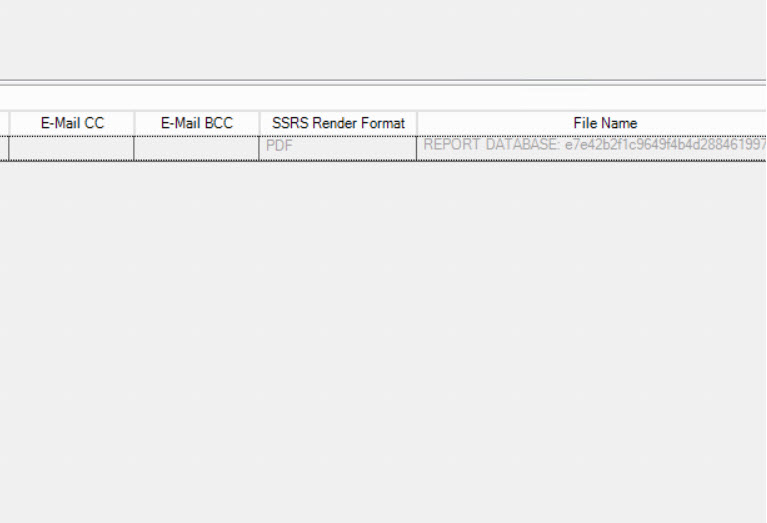This screenshot has width=767, height=523.
Task: Open the PDF render format cell
Action: 338,148
